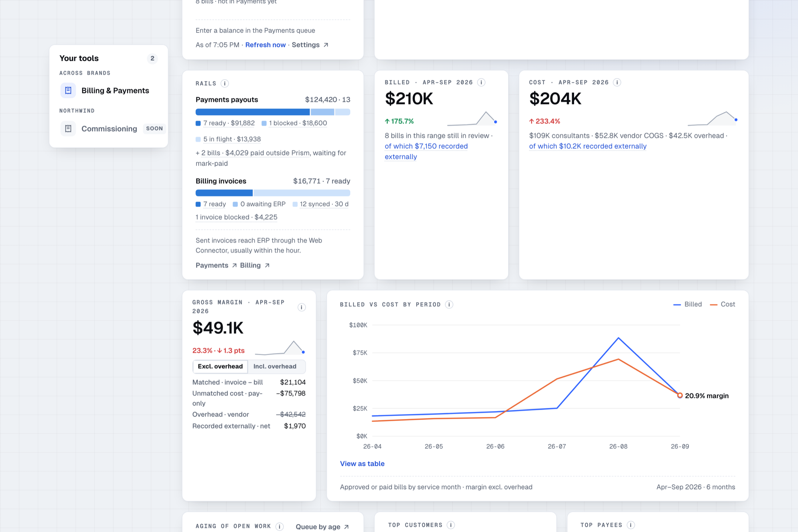Select Excl. overhead toggle
This screenshot has width=798, height=532.
[220, 366]
